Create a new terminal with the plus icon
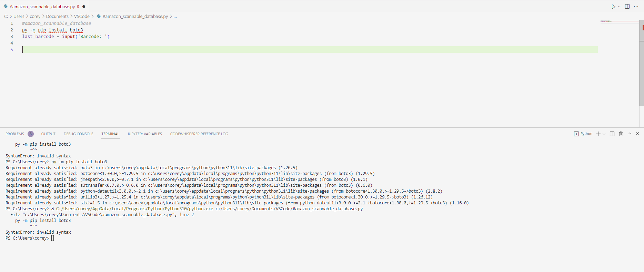This screenshot has height=272, width=644. [x=598, y=134]
